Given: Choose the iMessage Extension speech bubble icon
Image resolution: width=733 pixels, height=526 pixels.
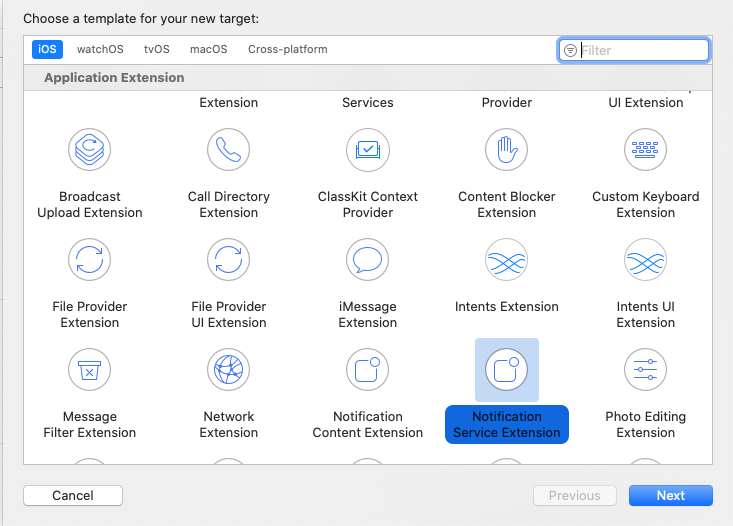Looking at the screenshot, I should pyautogui.click(x=367, y=259).
